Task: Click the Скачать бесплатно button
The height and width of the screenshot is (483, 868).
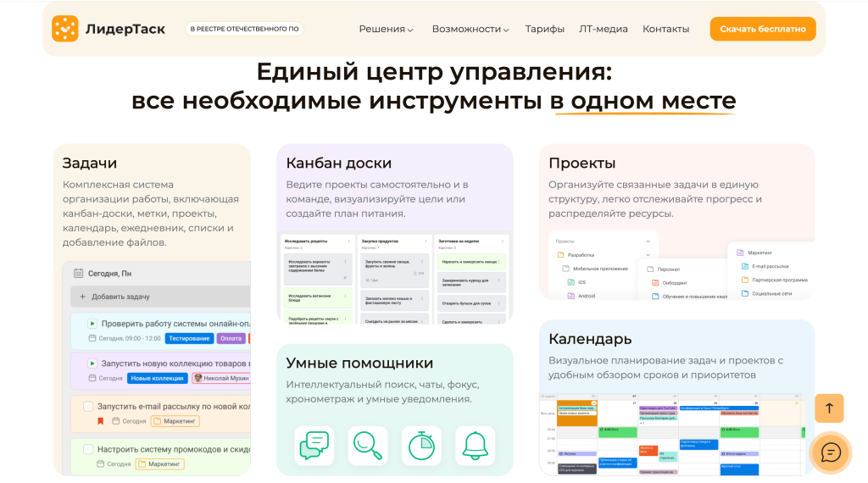Action: tap(763, 29)
